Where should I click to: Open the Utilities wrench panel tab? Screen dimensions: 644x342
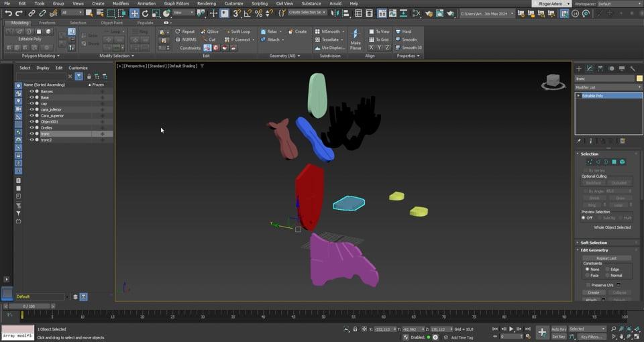point(633,68)
